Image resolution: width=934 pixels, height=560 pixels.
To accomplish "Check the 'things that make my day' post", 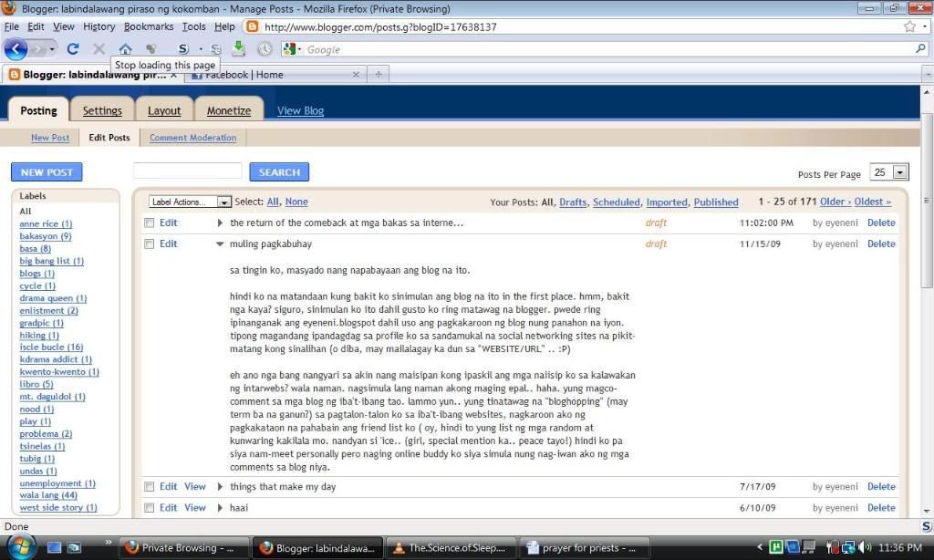I will click(150, 487).
